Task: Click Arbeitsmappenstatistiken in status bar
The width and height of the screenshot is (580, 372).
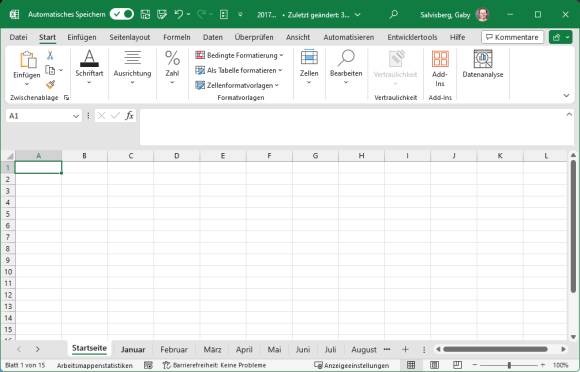Action: click(x=95, y=365)
